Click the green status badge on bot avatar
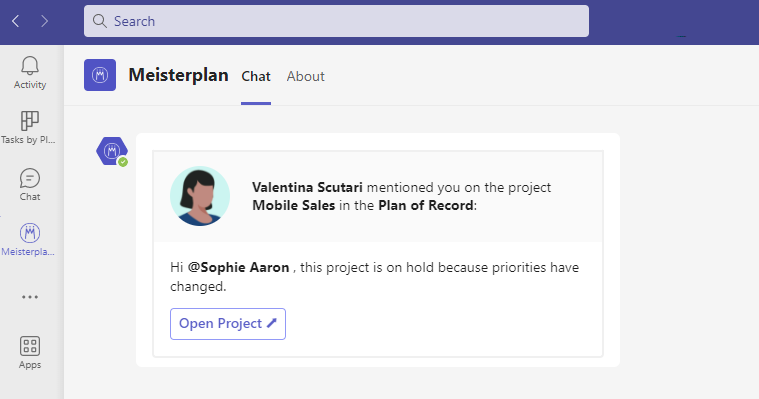This screenshot has width=759, height=399. click(x=123, y=162)
